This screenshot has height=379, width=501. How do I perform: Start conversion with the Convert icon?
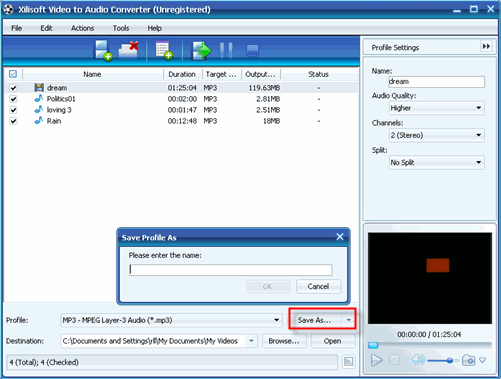tap(201, 51)
